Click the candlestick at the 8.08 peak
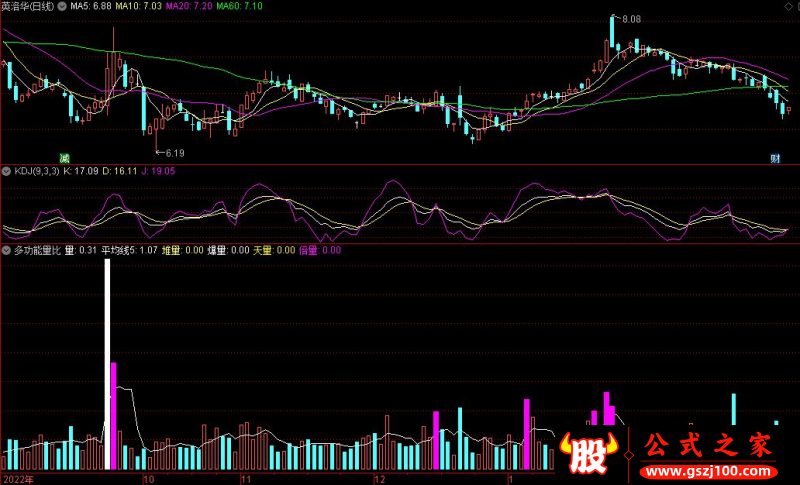This screenshot has height=485, width=800. (612, 32)
